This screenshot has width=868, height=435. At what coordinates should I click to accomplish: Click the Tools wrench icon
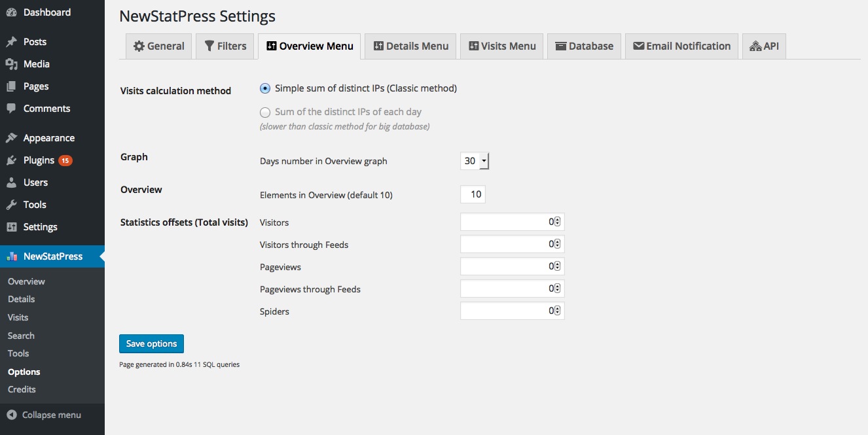point(11,205)
